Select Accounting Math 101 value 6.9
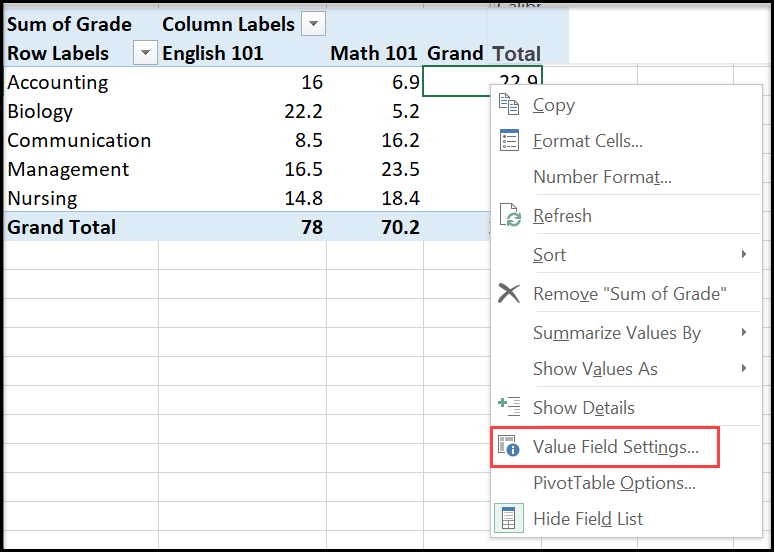Viewport: 774px width, 552px height. (406, 82)
